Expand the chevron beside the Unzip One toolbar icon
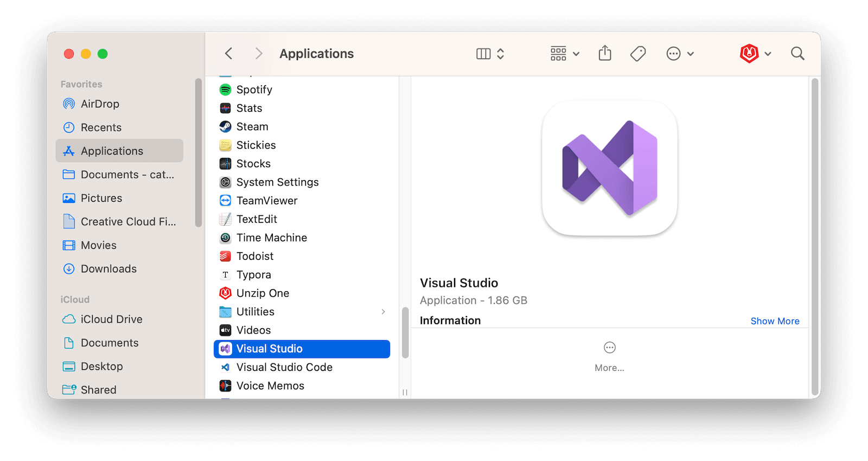 (768, 54)
